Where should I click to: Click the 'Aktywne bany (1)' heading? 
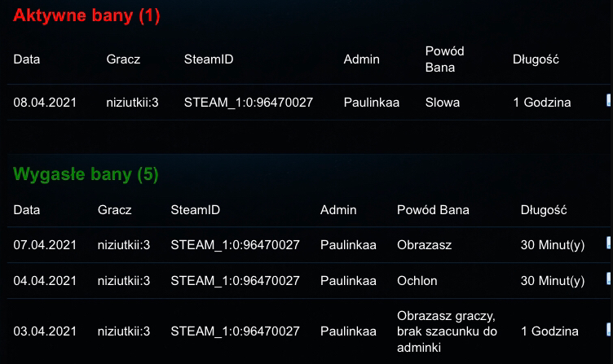tap(86, 15)
